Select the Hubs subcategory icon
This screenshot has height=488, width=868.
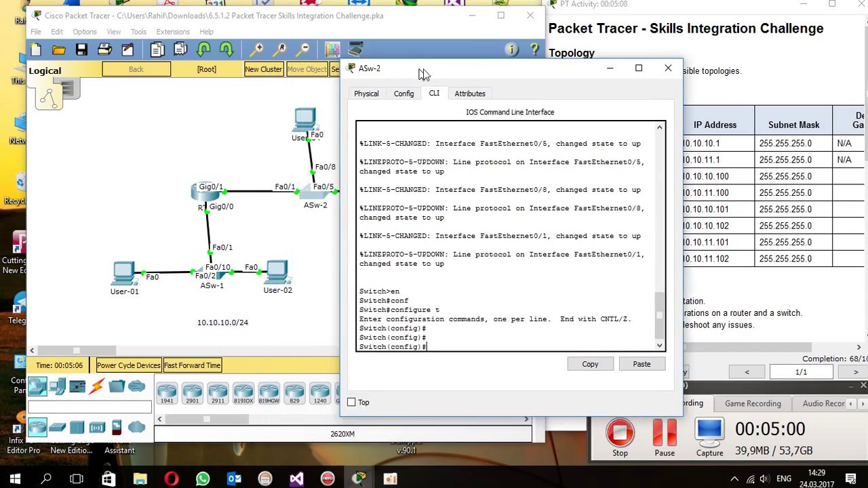77,427
